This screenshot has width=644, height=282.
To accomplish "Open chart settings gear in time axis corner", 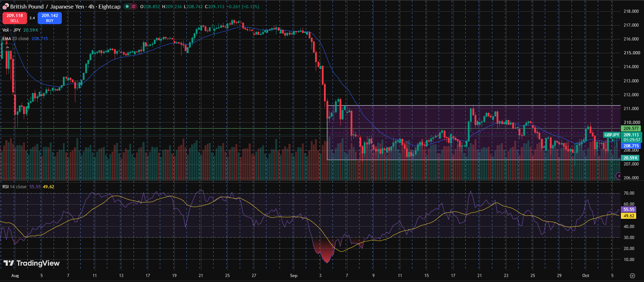I will pyautogui.click(x=632, y=276).
